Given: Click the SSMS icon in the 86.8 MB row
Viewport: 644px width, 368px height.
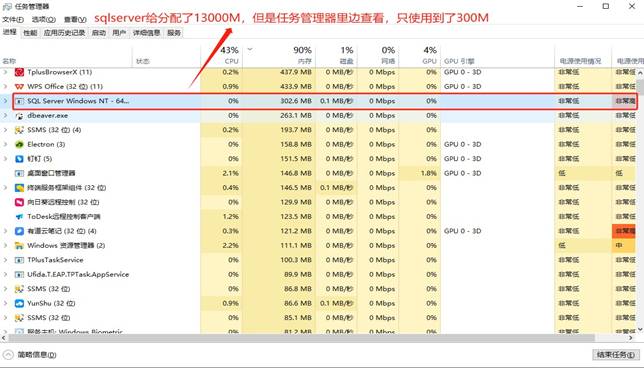Looking at the screenshot, I should [x=19, y=289].
